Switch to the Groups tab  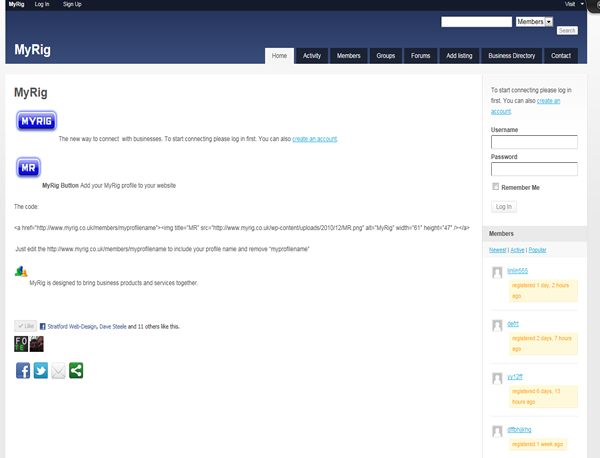tap(385, 56)
